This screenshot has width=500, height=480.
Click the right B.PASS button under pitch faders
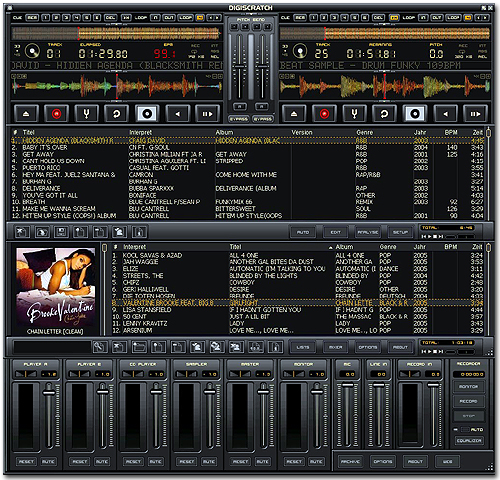click(262, 119)
